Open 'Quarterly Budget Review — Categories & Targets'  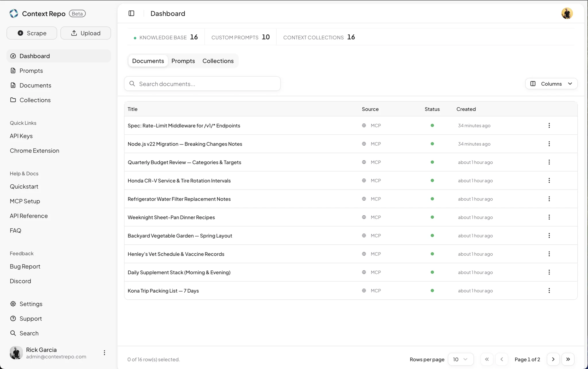pyautogui.click(x=184, y=162)
